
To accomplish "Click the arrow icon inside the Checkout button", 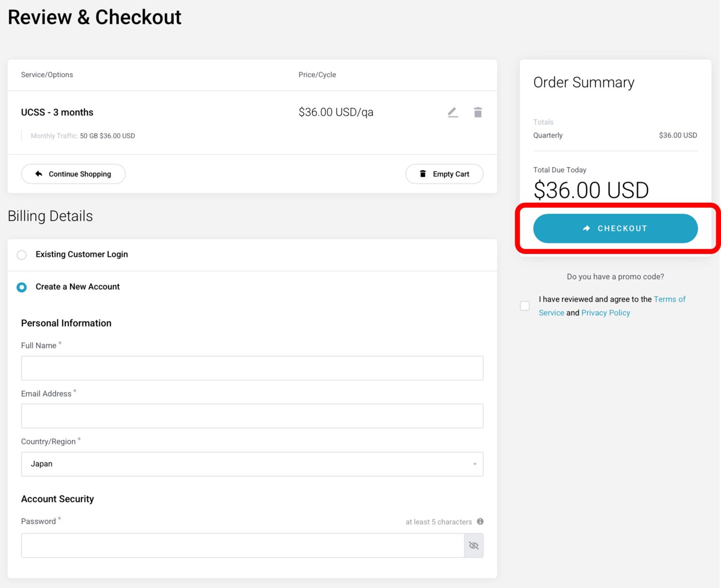I will click(x=586, y=228).
